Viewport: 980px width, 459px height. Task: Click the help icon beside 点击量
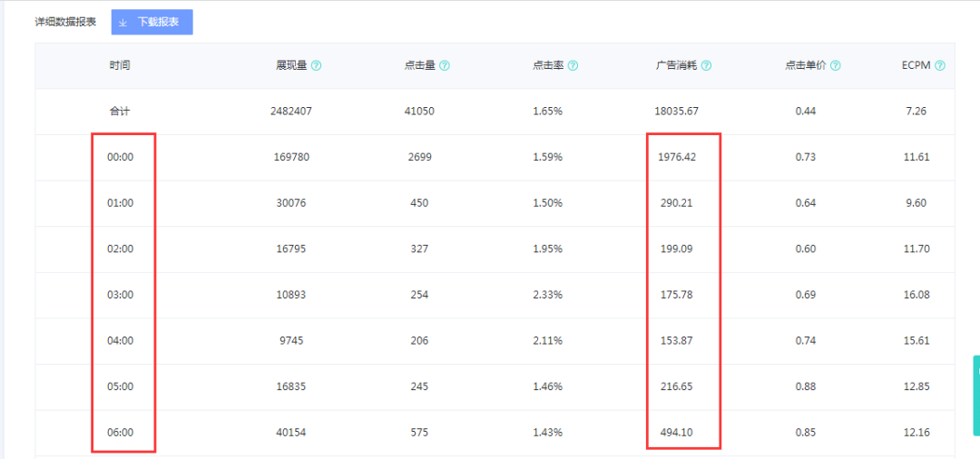click(445, 66)
